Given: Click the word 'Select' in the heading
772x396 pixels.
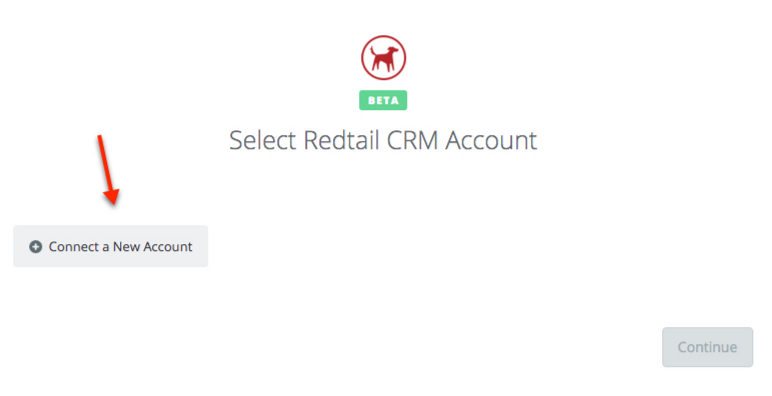Looking at the screenshot, I should [x=263, y=140].
